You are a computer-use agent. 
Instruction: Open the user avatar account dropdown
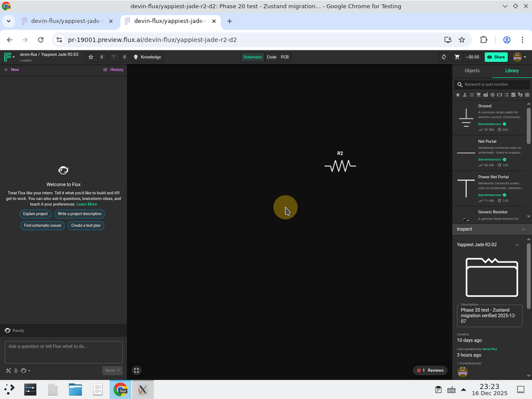click(520, 57)
